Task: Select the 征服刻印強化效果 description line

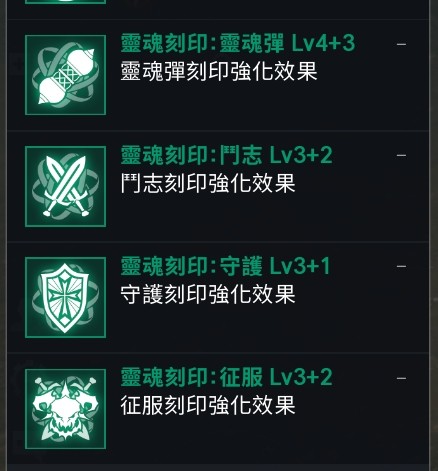Action: pyautogui.click(x=208, y=405)
